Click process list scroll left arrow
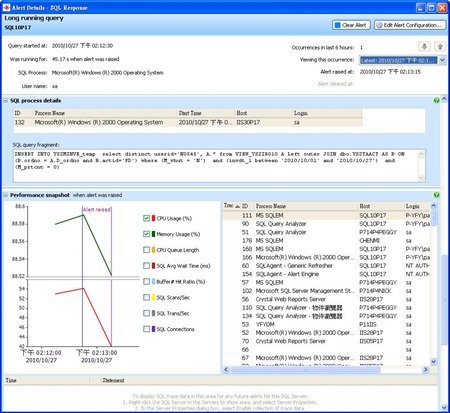The width and height of the screenshot is (450, 413). (x=226, y=369)
